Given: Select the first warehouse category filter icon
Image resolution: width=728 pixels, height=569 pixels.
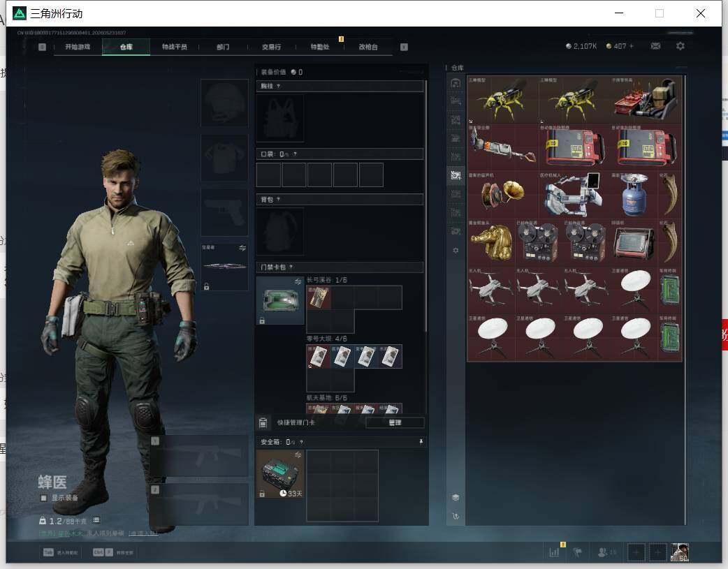Looking at the screenshot, I should tap(456, 83).
